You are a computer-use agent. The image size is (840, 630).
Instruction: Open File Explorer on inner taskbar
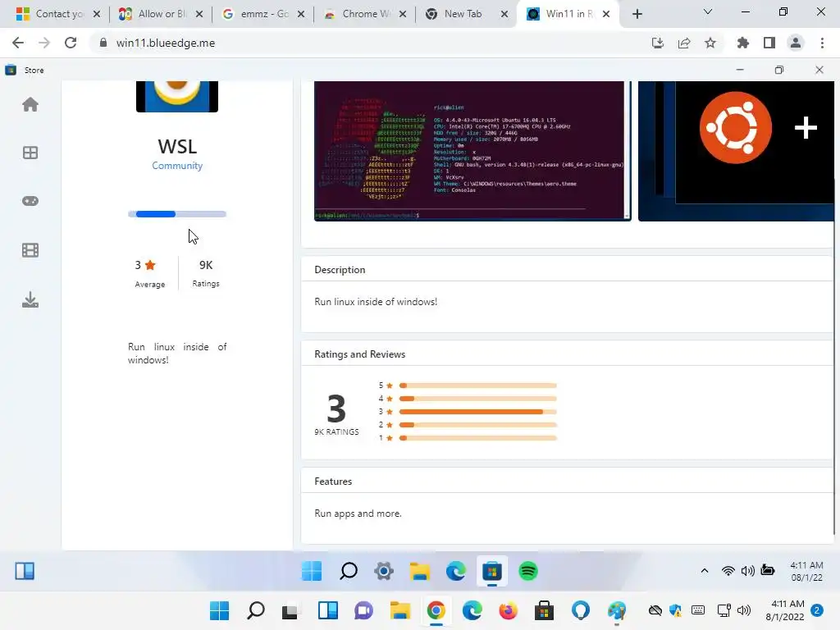tap(420, 571)
